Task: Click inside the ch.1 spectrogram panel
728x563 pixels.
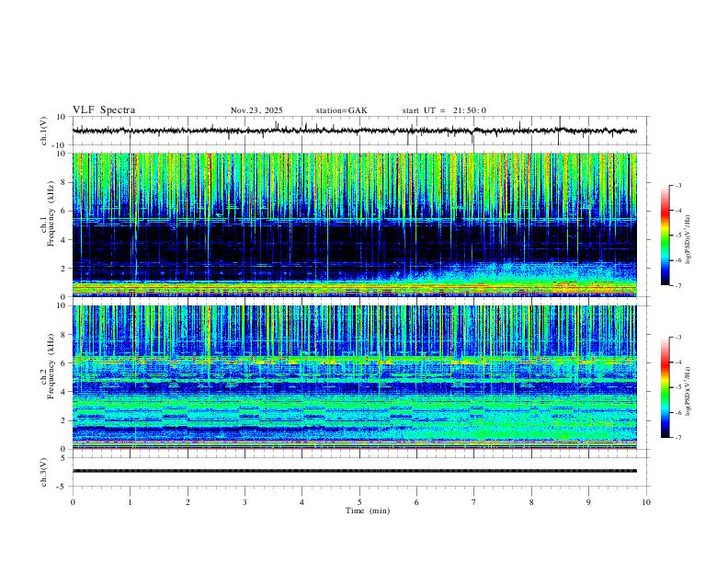Action: (354, 224)
